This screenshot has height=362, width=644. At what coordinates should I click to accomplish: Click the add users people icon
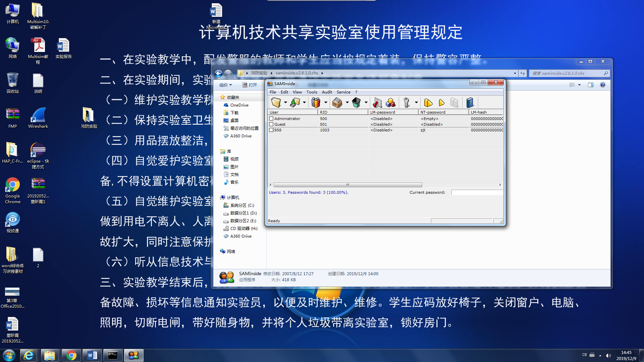click(x=316, y=103)
